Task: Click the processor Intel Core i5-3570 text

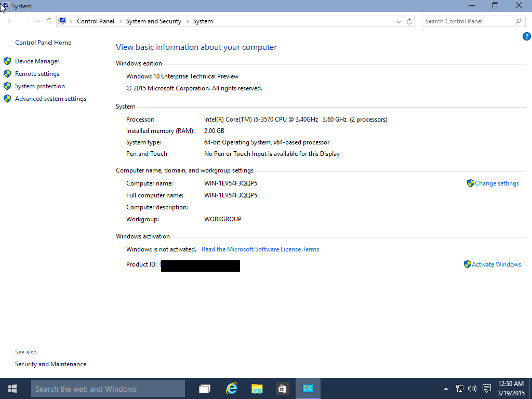Action: (x=296, y=119)
